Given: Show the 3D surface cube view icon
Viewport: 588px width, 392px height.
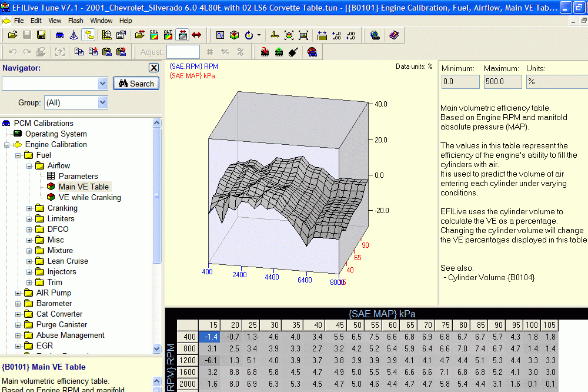Looking at the screenshot, I should click(x=235, y=35).
